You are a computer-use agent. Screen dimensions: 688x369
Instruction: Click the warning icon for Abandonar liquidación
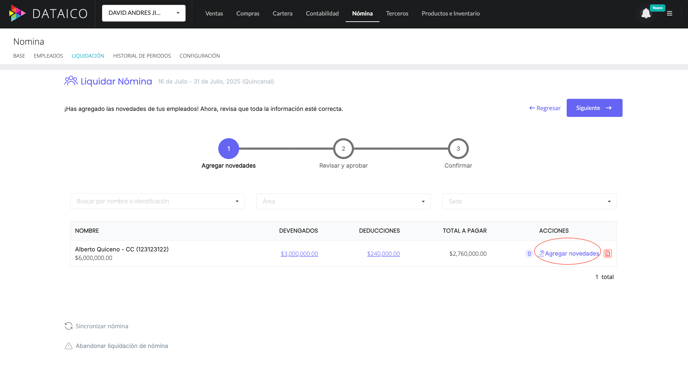[68, 346]
